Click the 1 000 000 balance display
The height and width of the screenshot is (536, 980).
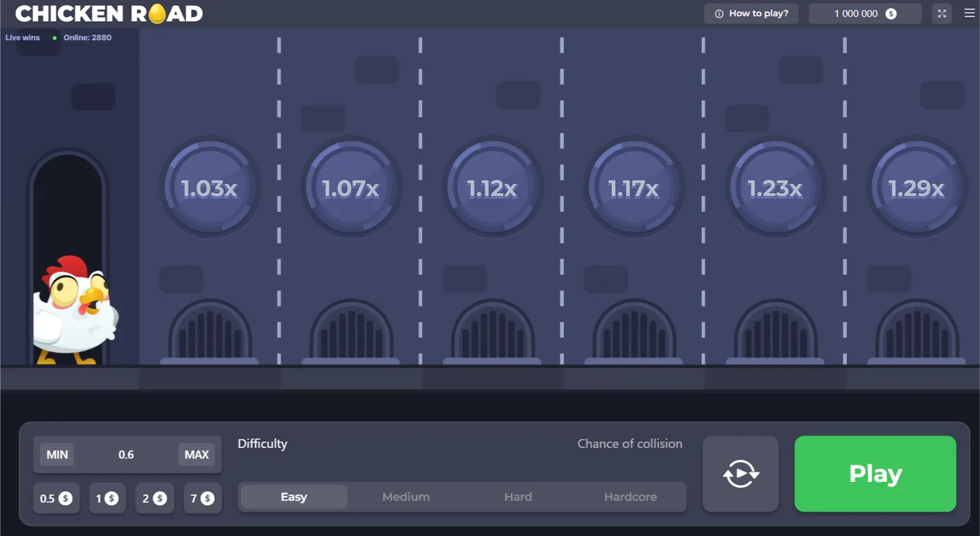pyautogui.click(x=864, y=13)
